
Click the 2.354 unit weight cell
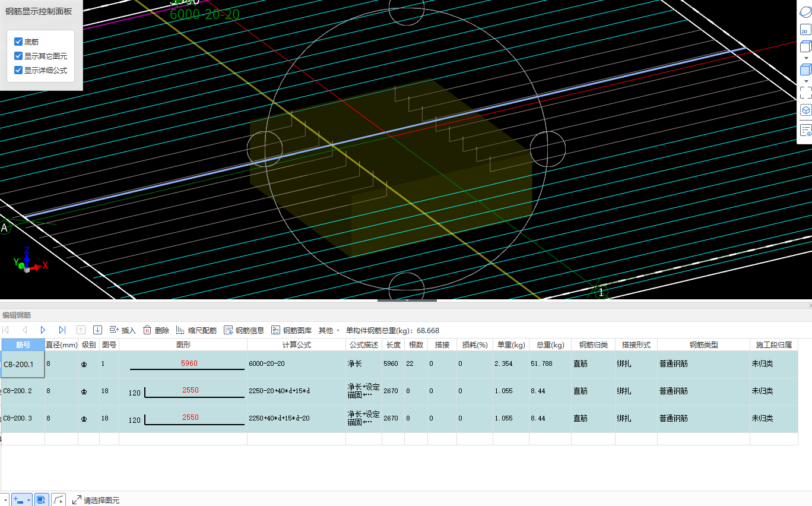511,364
